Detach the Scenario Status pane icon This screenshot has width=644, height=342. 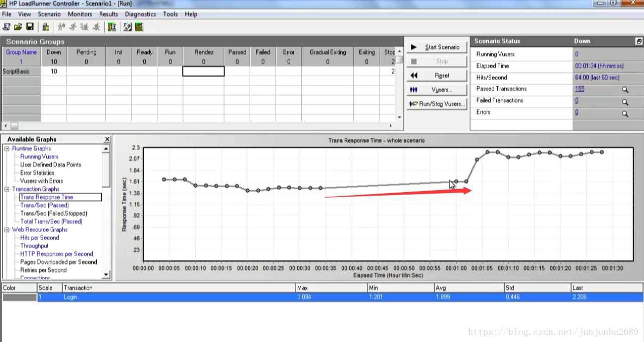point(638,41)
